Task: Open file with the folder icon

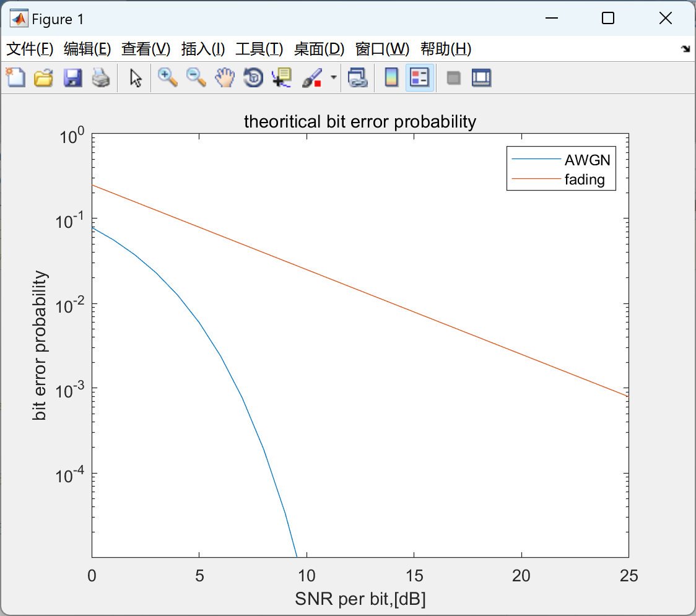Action: 44,77
